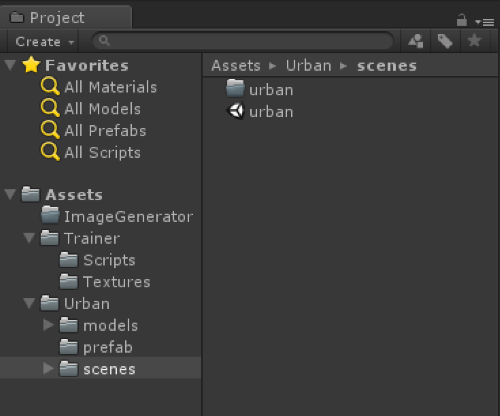Click the Unity scene icon for urban

[x=236, y=111]
